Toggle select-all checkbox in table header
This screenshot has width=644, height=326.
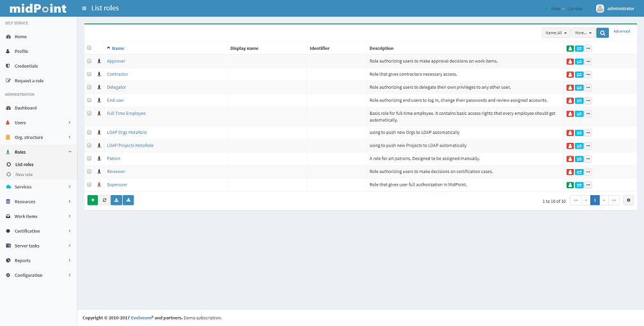[x=89, y=48]
